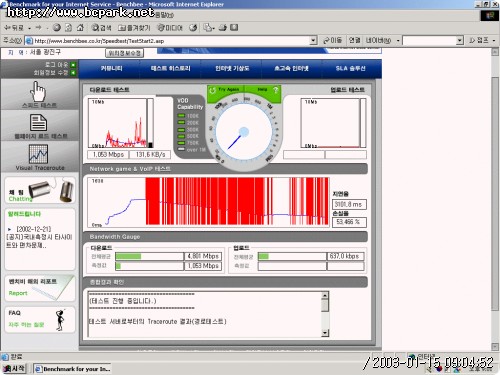The width and height of the screenshot is (500, 375).
Task: Click the Print icon in IE toolbar
Action: 223,28
